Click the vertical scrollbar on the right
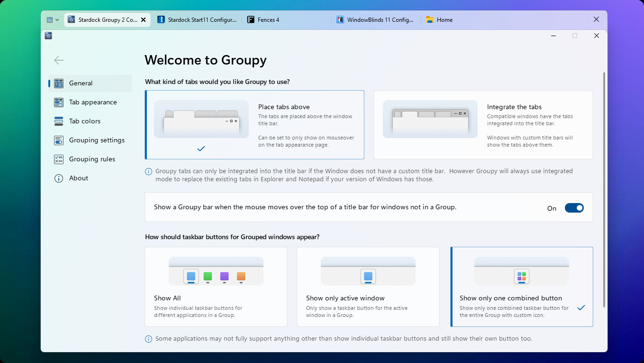Image resolution: width=644 pixels, height=363 pixels. 604,190
